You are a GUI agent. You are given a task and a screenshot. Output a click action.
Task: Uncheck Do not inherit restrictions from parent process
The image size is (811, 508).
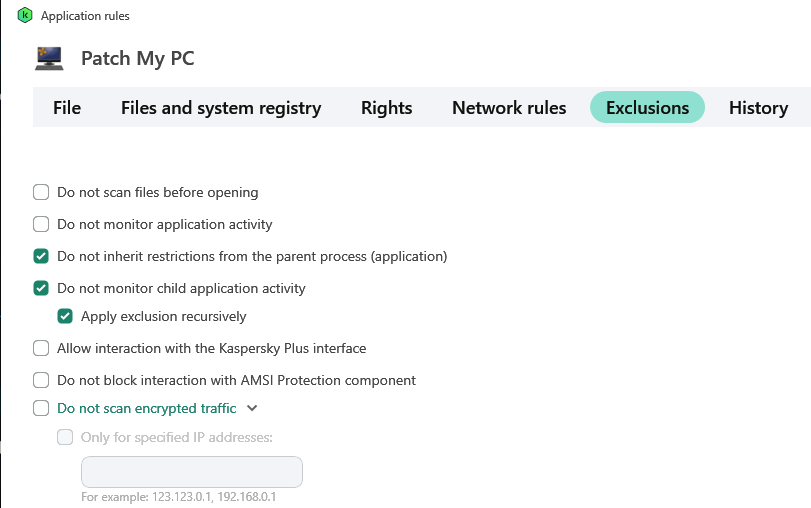point(41,256)
